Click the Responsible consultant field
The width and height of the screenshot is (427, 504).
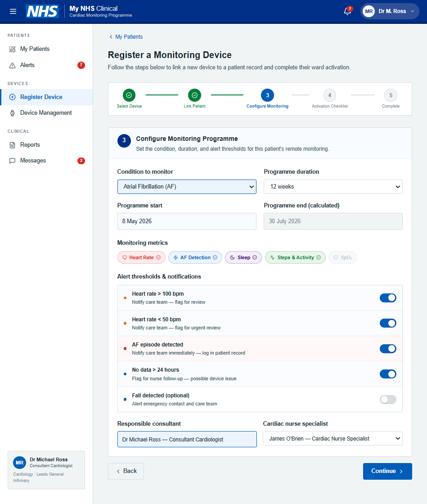click(187, 439)
